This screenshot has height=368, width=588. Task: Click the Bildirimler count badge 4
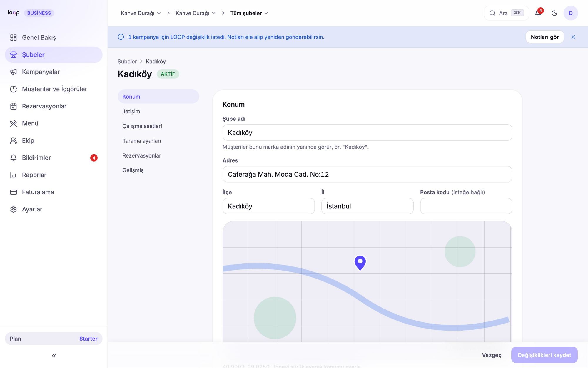[x=94, y=158]
